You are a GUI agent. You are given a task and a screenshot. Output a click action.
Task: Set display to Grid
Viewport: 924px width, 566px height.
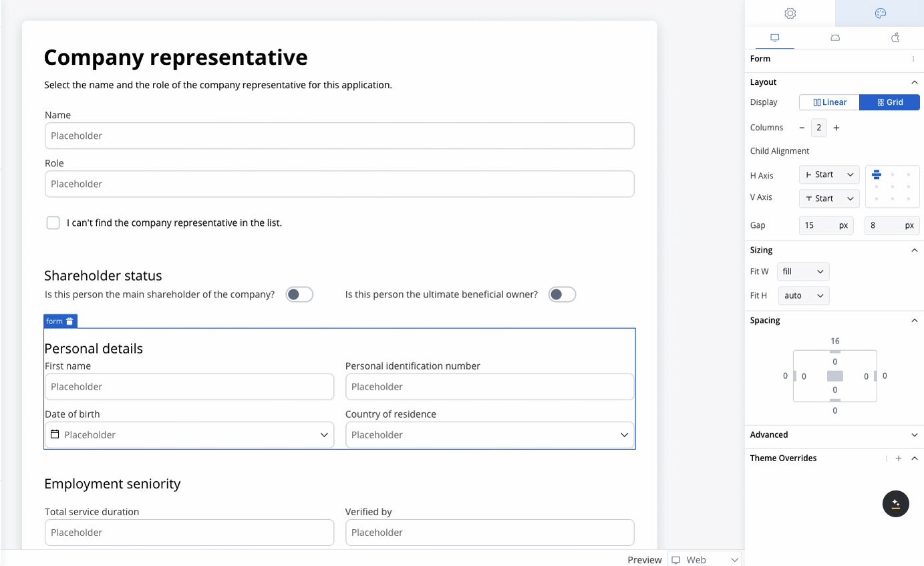point(890,102)
